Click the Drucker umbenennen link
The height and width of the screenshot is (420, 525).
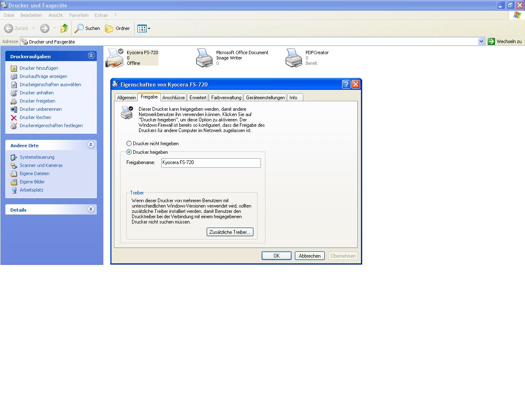point(41,110)
